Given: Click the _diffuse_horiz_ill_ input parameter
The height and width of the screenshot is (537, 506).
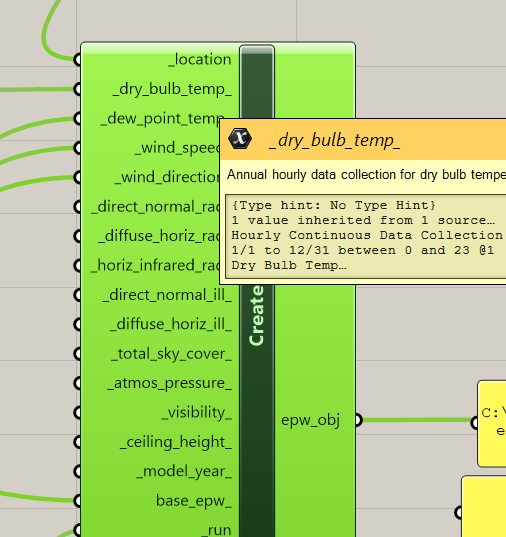Looking at the screenshot, I should (171, 325).
